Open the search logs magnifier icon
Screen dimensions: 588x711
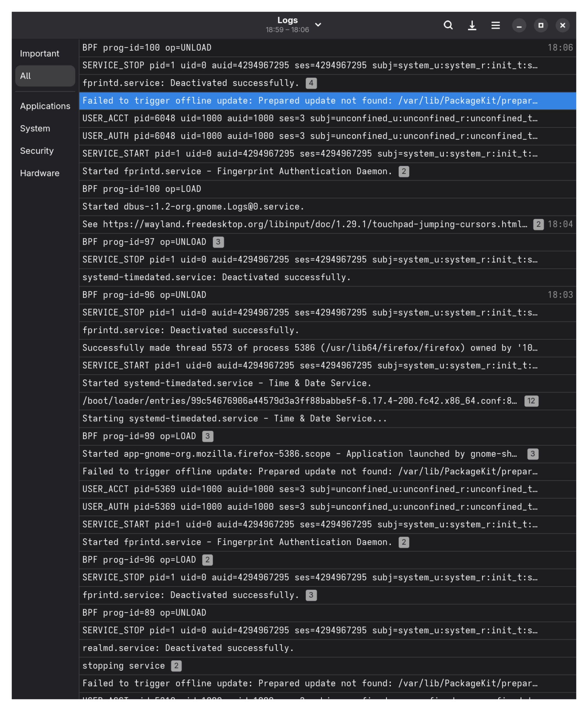(x=448, y=25)
